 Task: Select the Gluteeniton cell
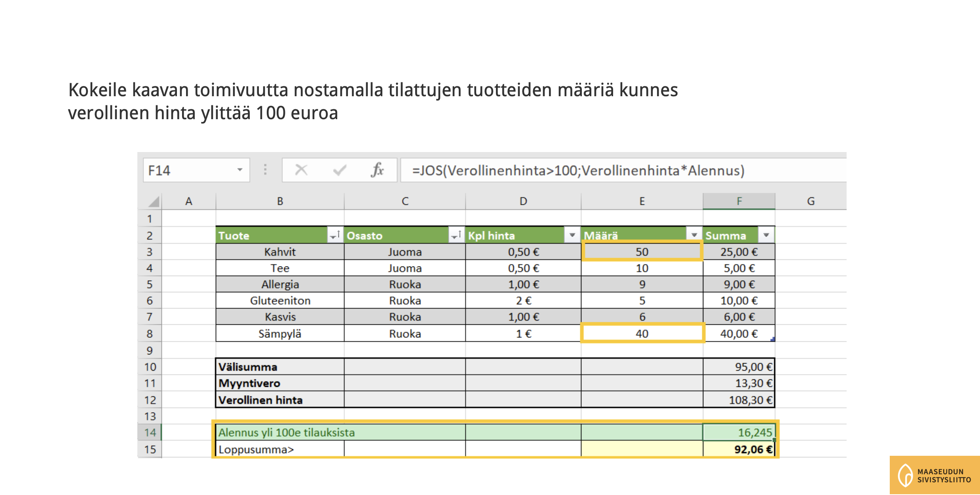point(280,301)
